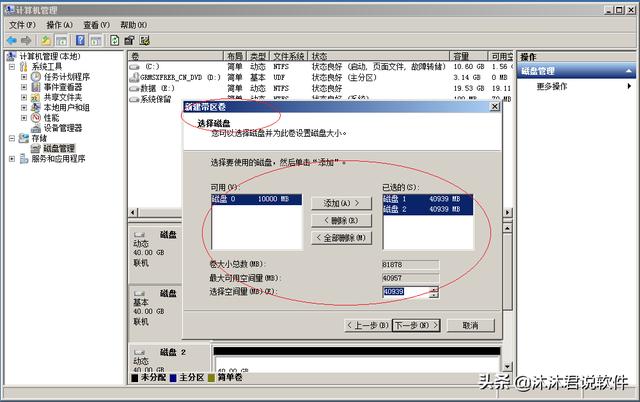Collapse the 系统工具 tree node
This screenshot has height=402, width=640.
point(12,67)
